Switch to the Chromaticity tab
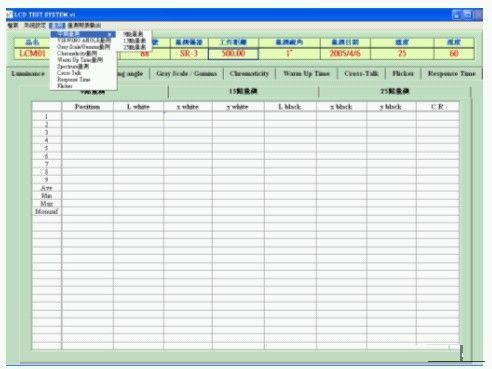 click(x=249, y=74)
